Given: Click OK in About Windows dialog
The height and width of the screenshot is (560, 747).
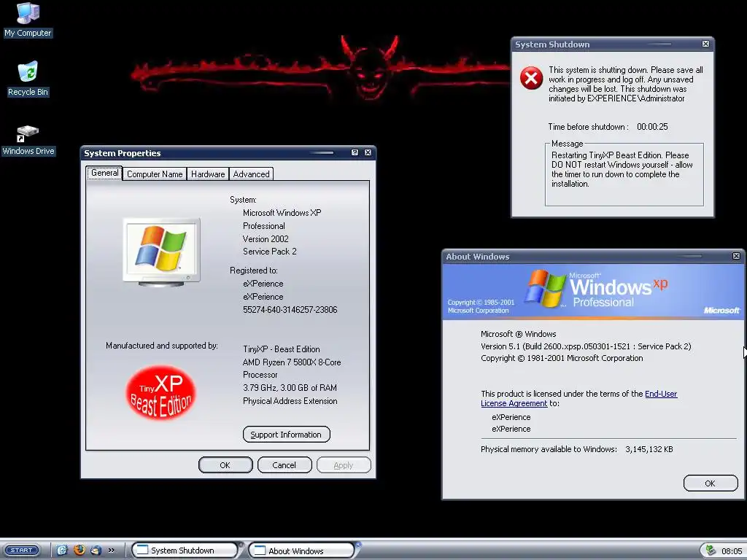Looking at the screenshot, I should click(x=711, y=483).
